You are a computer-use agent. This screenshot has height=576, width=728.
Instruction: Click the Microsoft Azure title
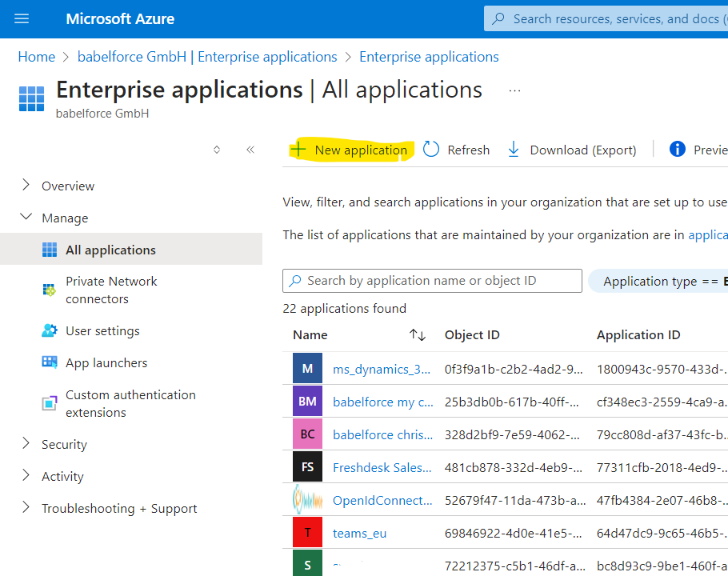(120, 18)
